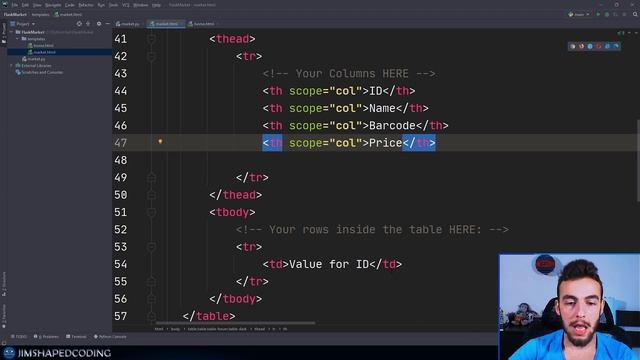Collapse the templates folder arrow
Screen dimensions: 640x360
click(18, 39)
